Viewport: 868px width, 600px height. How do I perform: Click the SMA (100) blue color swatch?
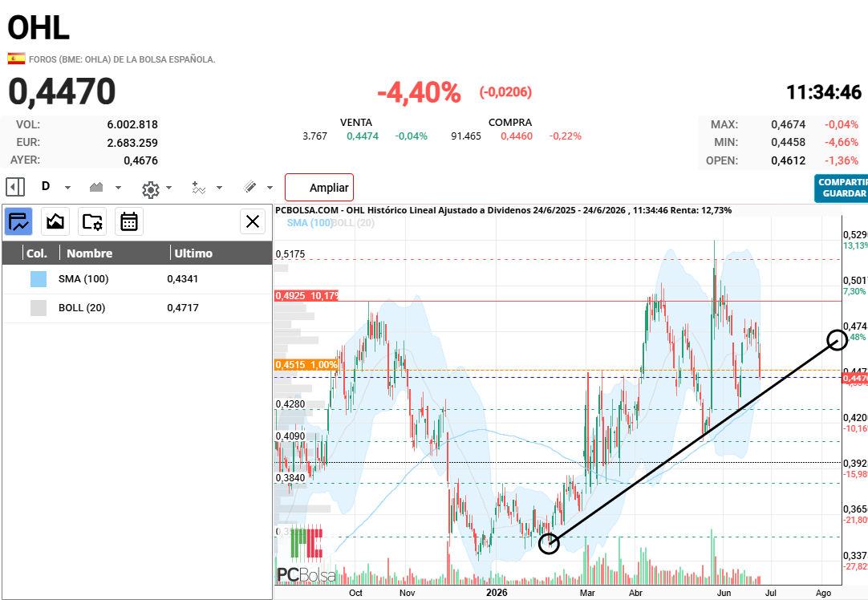pyautogui.click(x=39, y=279)
